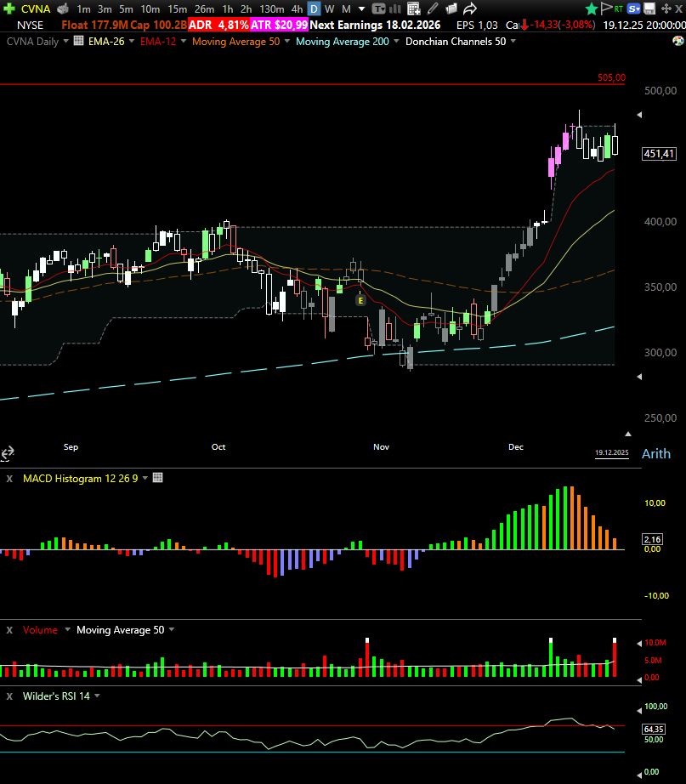The height and width of the screenshot is (784, 686).
Task: Click the chart reset arrows icon
Action: [x=8, y=453]
